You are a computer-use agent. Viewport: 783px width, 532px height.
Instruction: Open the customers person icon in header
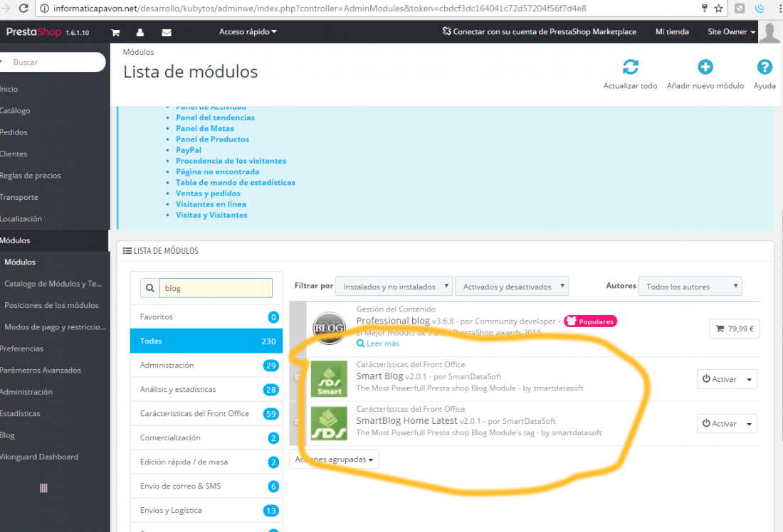(140, 33)
